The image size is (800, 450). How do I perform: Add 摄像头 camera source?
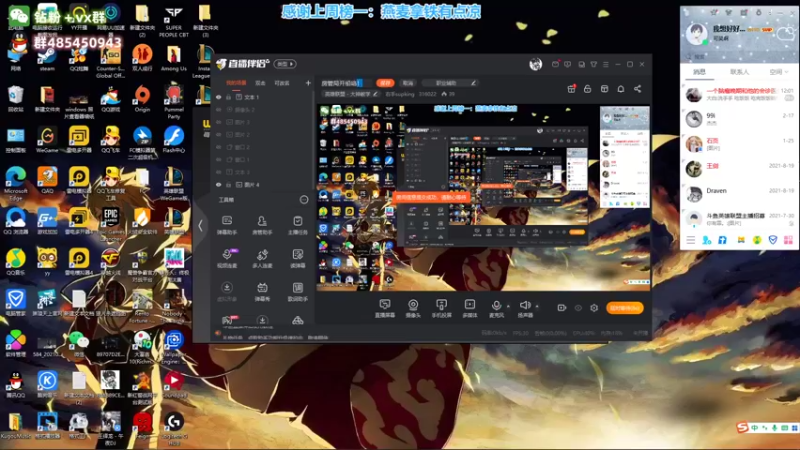point(413,309)
